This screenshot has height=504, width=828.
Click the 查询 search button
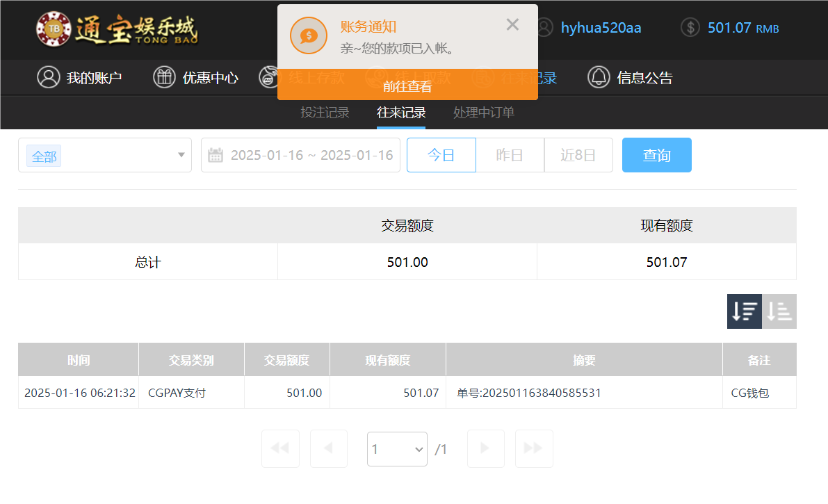(656, 155)
